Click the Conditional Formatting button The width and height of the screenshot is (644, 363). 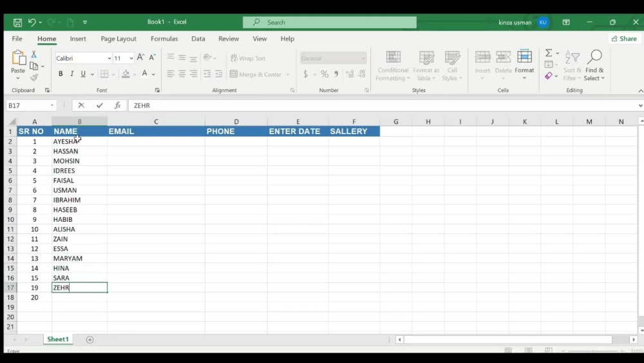(x=393, y=66)
